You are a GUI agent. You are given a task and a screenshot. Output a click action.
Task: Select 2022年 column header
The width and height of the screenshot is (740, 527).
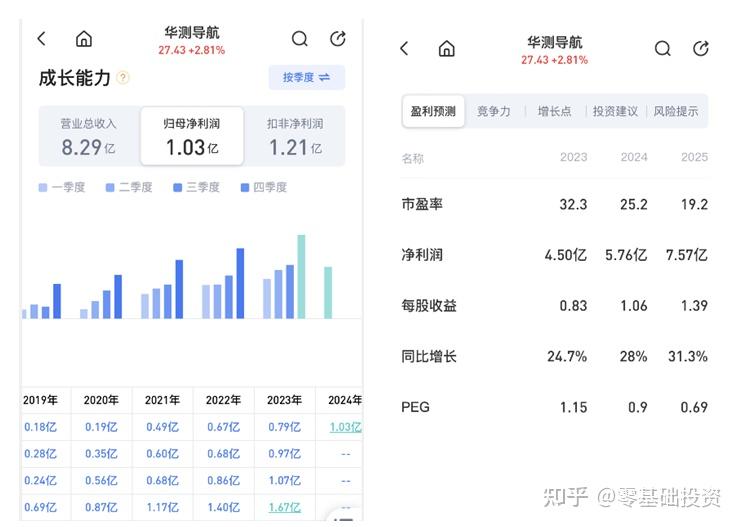click(x=223, y=400)
